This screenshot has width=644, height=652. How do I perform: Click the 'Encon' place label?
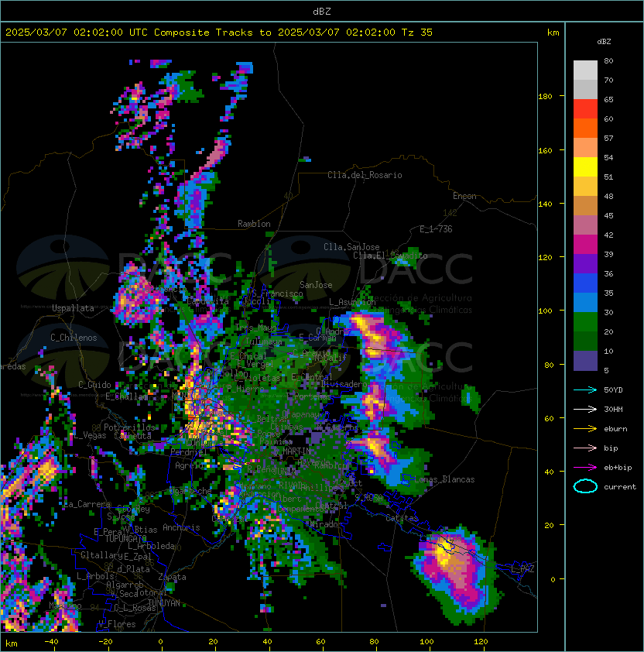pos(464,196)
